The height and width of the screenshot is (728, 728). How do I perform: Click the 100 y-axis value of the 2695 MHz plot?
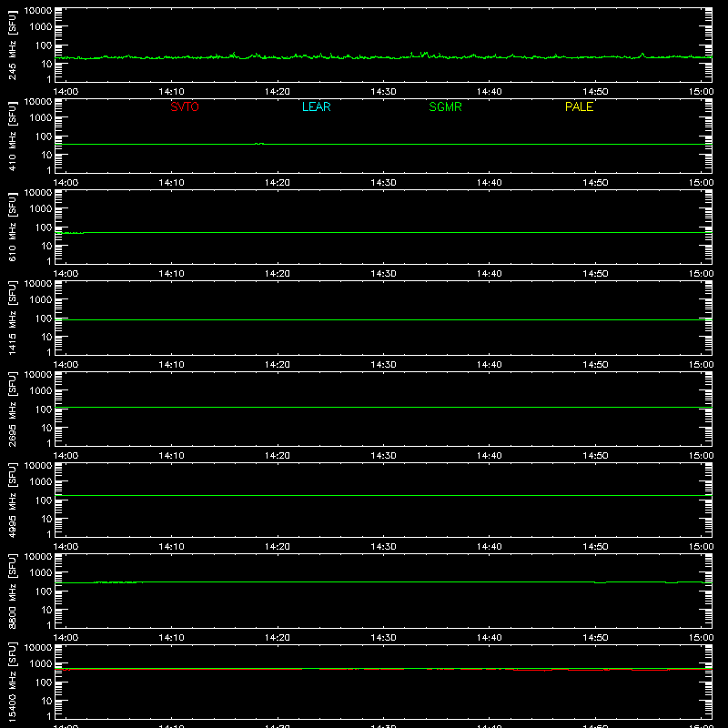point(44,409)
